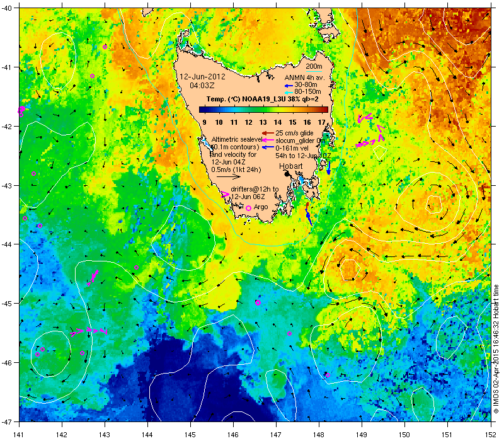Click the 0.5m/s (1kt 24h) text
The width and height of the screenshot is (504, 441).
pos(236,169)
